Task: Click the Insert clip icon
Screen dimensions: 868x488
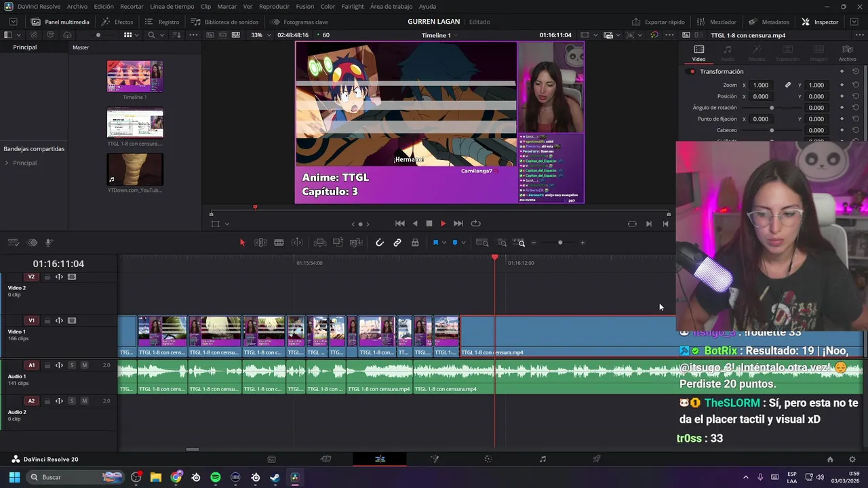Action: click(320, 243)
